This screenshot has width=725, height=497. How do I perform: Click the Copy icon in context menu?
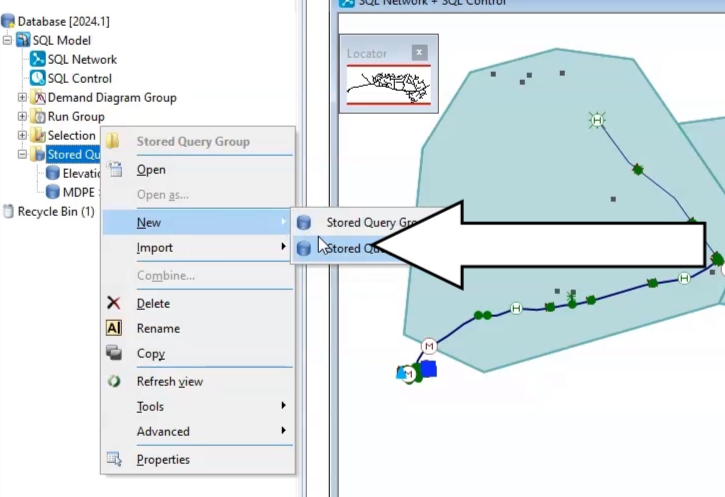tap(114, 353)
